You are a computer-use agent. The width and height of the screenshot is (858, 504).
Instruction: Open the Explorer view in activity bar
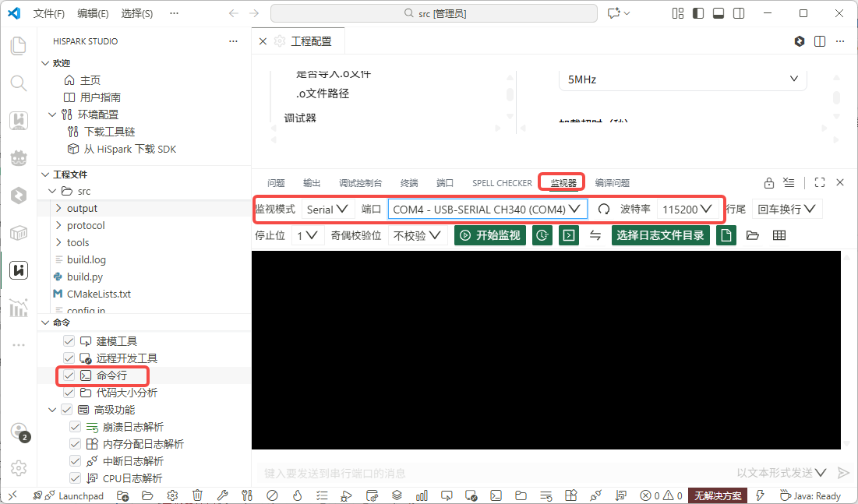coord(19,46)
